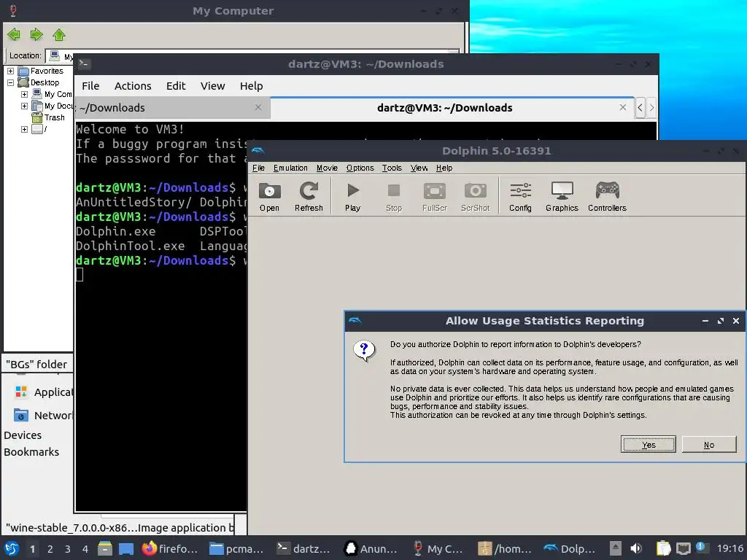
Task: Click the FullScr toolbar icon
Action: (435, 196)
